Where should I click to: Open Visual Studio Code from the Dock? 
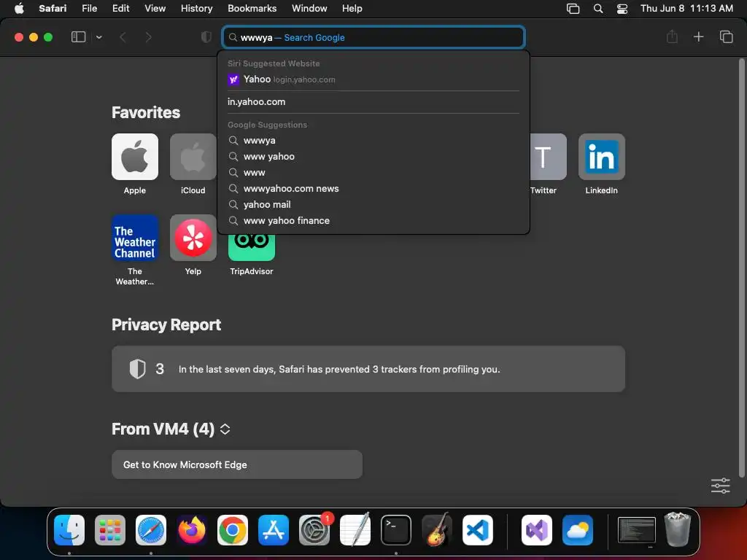477,530
